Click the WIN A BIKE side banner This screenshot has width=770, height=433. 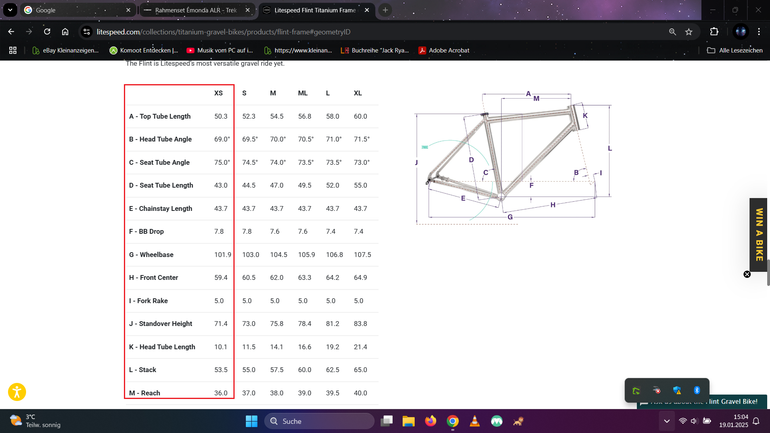pyautogui.click(x=759, y=233)
